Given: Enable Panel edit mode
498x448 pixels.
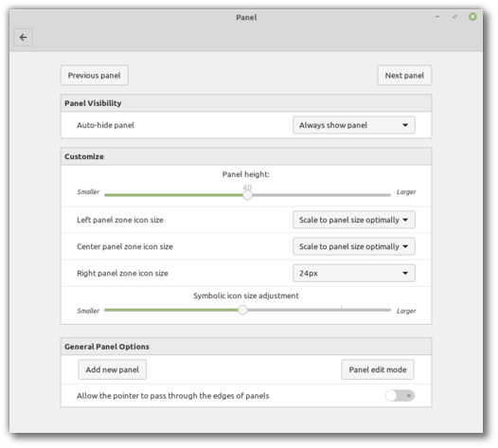Looking at the screenshot, I should pos(378,369).
